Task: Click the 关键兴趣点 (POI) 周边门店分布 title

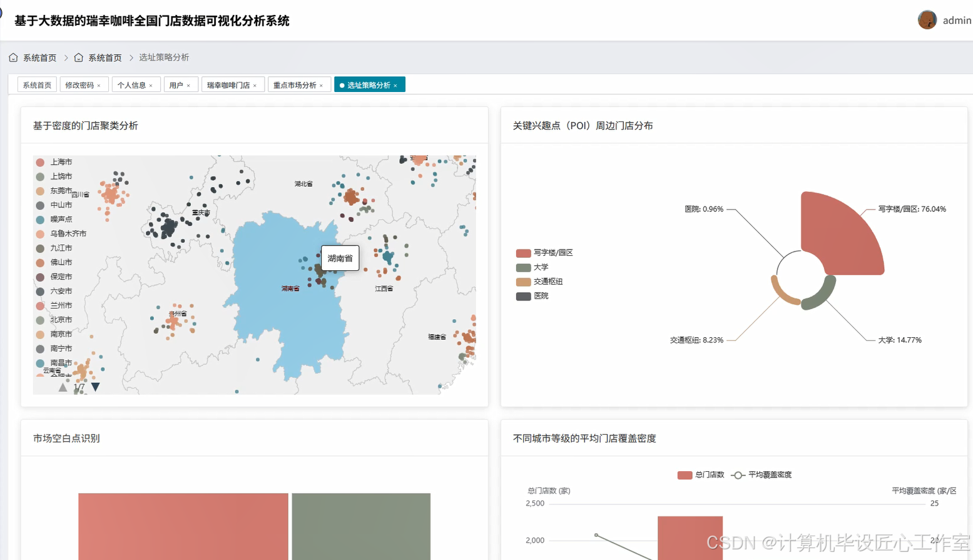Action: pyautogui.click(x=583, y=126)
